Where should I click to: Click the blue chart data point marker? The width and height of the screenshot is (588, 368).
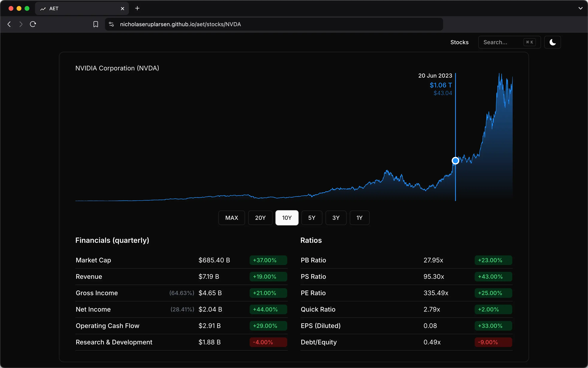pos(455,161)
